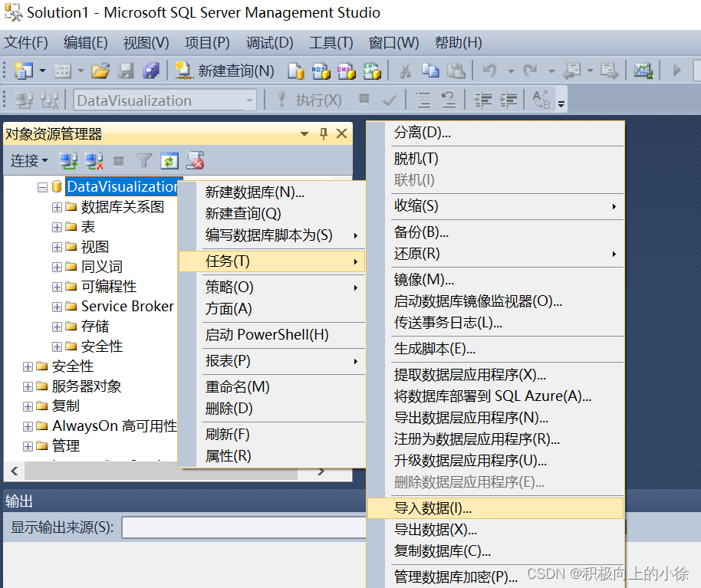Screen dimensions: 701x588
Task: Click 执行(X) execute button
Action: point(309,100)
